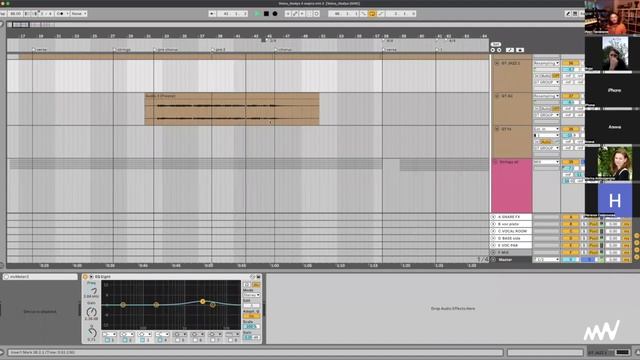Click the Arrangement Record button
This screenshot has height=360, width=640.
click(275, 13)
